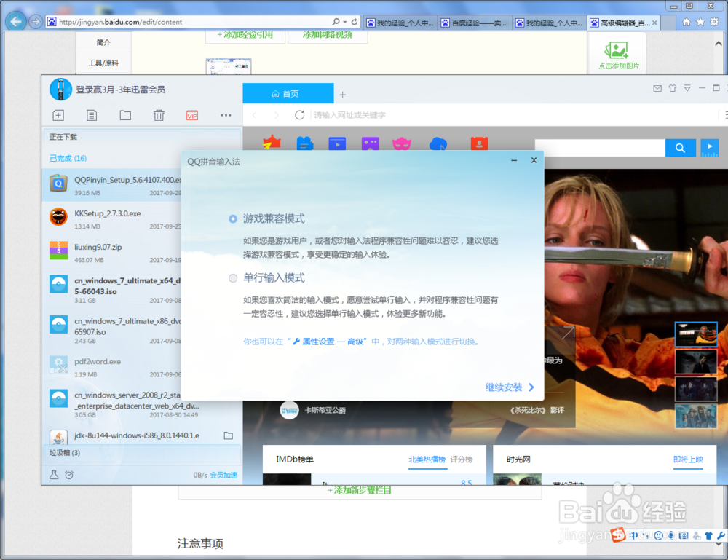The width and height of the screenshot is (728, 560).
Task: Add a new tab with plus button in Thunder
Action: click(x=343, y=95)
